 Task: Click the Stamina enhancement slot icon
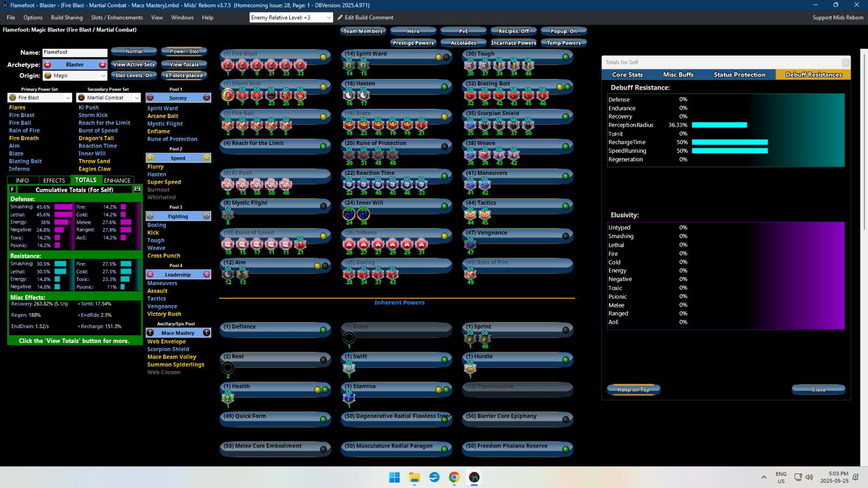pos(349,398)
